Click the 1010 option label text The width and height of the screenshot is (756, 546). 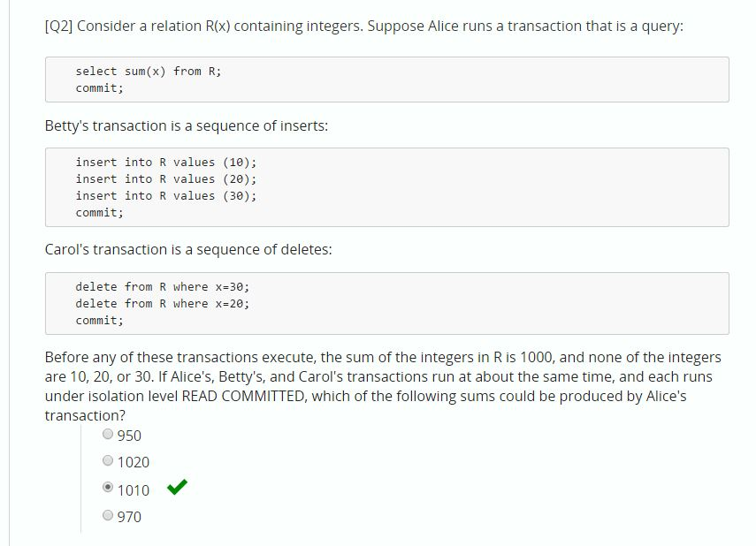(133, 489)
